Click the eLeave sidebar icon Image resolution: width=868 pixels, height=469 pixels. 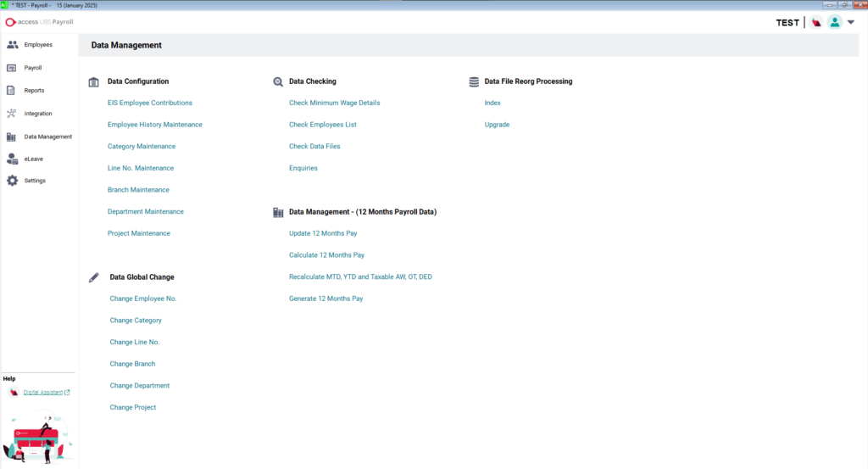(12, 158)
